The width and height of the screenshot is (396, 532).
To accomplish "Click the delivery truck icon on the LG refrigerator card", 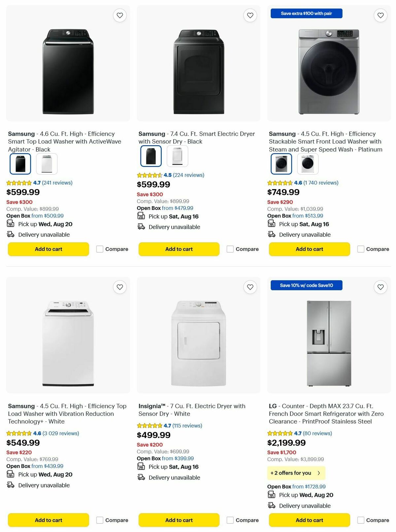I will (x=272, y=506).
